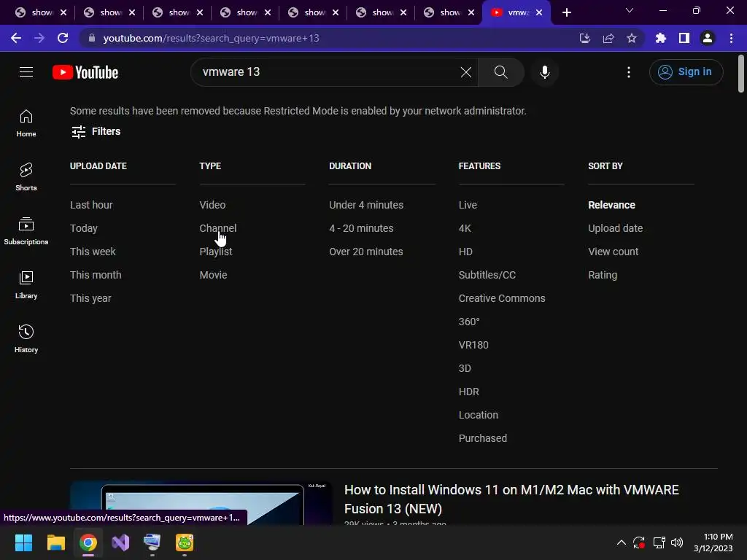Viewport: 747px width, 560px height.
Task: Click the browser back arrow
Action: (16, 38)
